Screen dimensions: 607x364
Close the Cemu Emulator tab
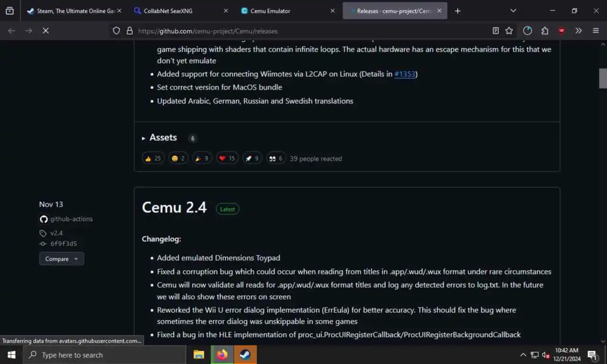332,10
